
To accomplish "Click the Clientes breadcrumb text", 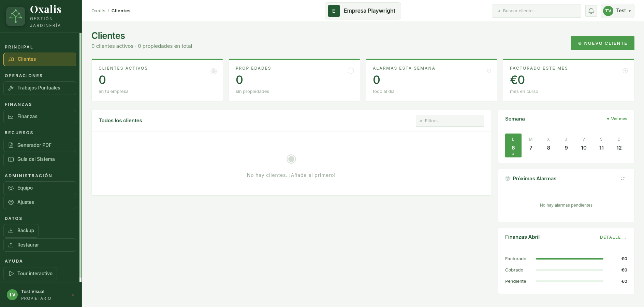I will (x=121, y=11).
